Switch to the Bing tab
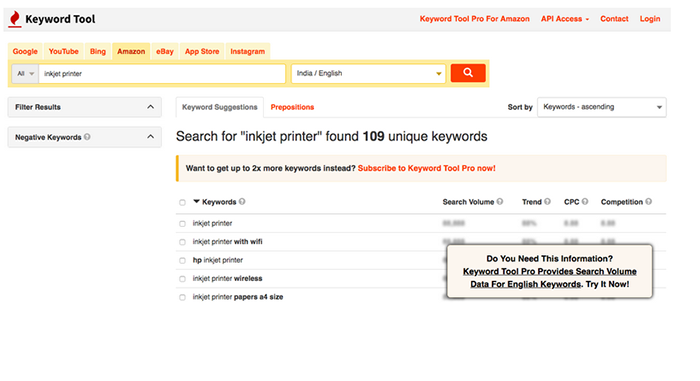The height and width of the screenshot is (381, 700). click(98, 51)
